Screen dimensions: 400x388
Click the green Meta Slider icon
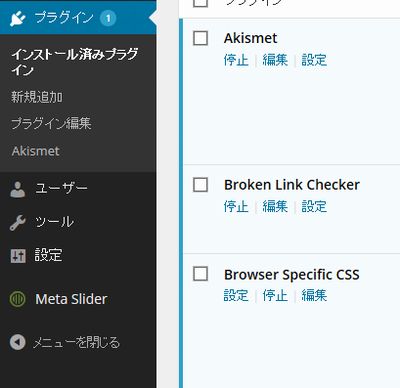[x=18, y=299]
